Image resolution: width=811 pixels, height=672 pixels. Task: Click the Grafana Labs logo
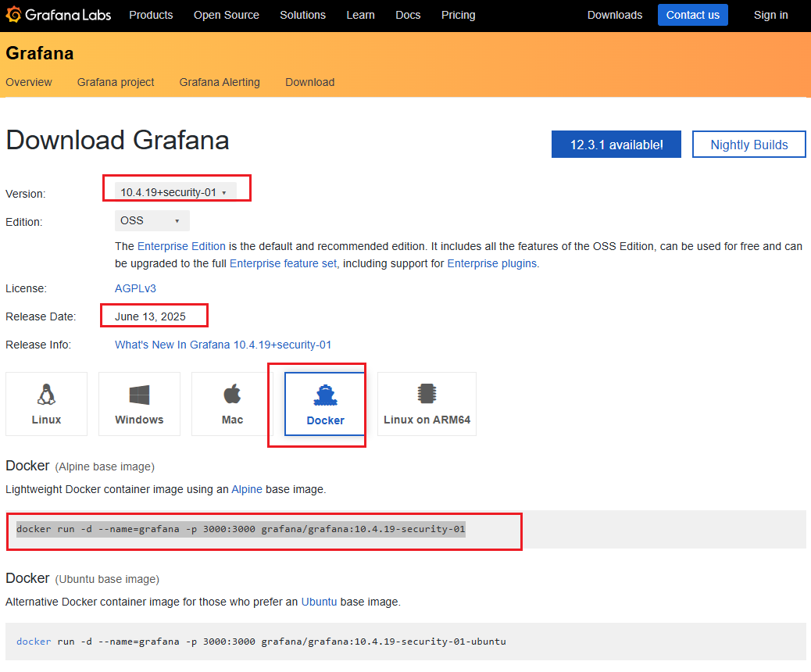[x=59, y=15]
